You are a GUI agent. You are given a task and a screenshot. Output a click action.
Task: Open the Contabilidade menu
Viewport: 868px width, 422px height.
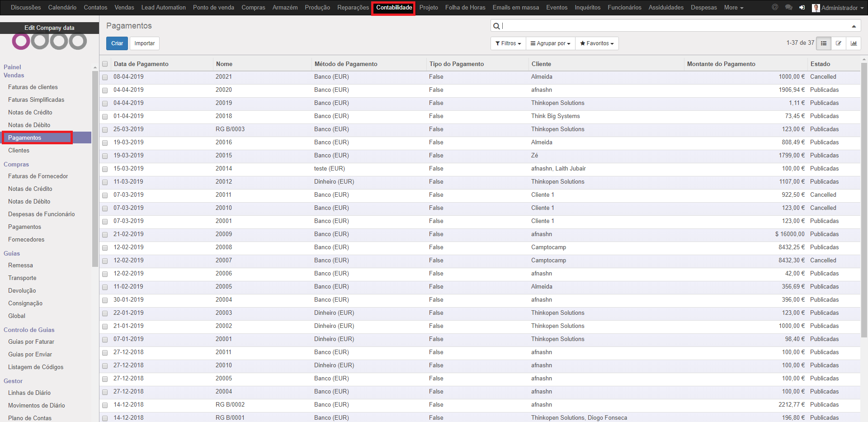click(394, 8)
